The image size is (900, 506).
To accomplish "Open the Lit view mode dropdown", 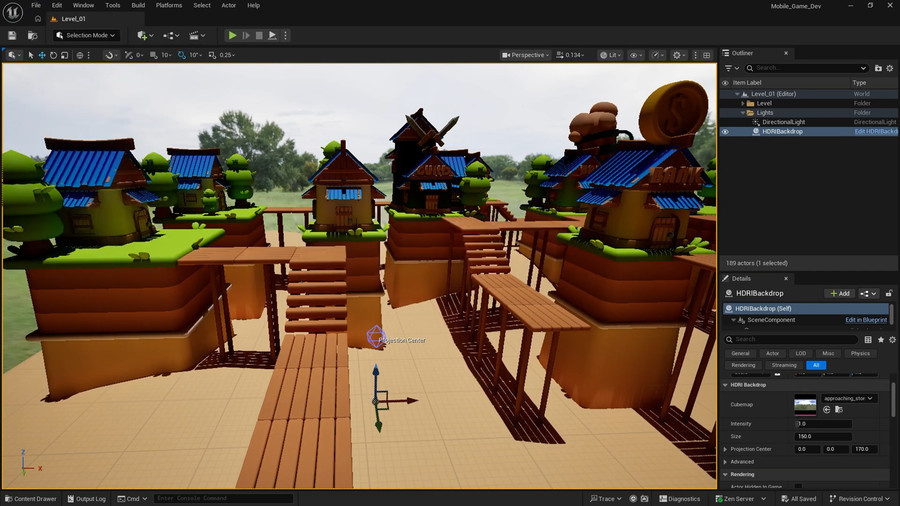I will click(611, 55).
